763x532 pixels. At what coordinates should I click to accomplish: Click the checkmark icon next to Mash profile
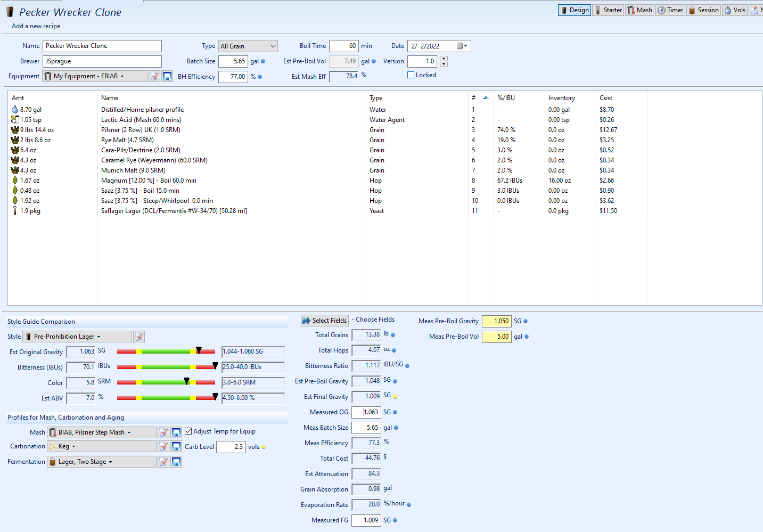tap(163, 432)
